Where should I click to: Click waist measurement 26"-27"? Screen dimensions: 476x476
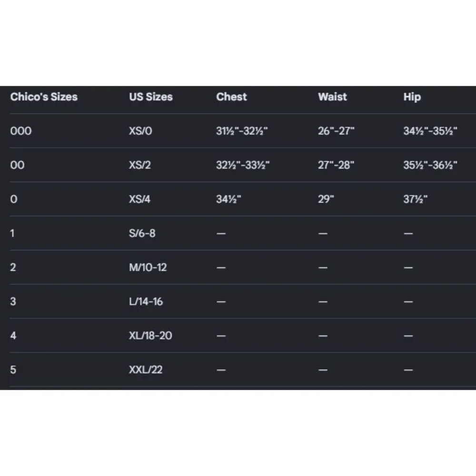pyautogui.click(x=336, y=131)
